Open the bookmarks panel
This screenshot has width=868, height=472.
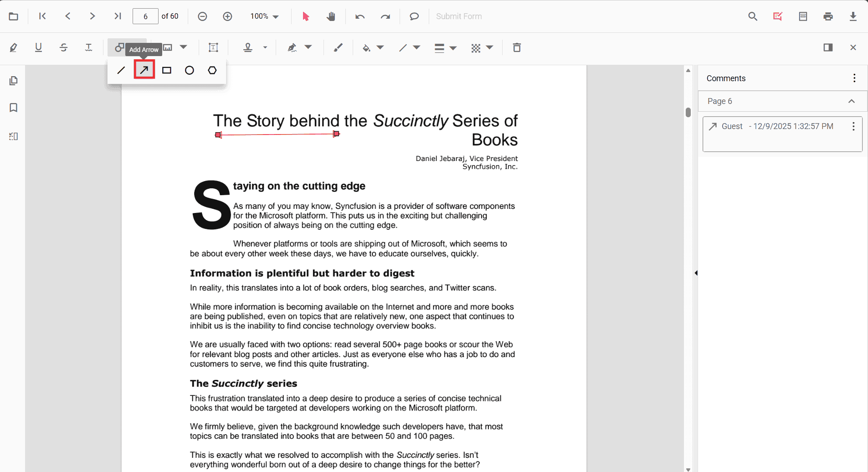tap(14, 108)
